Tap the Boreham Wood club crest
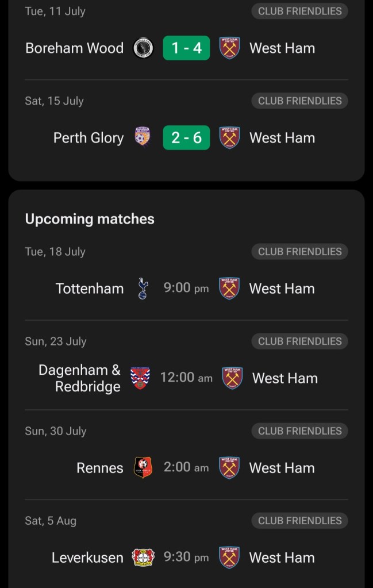Screen dimensions: 373x588 (x=143, y=48)
